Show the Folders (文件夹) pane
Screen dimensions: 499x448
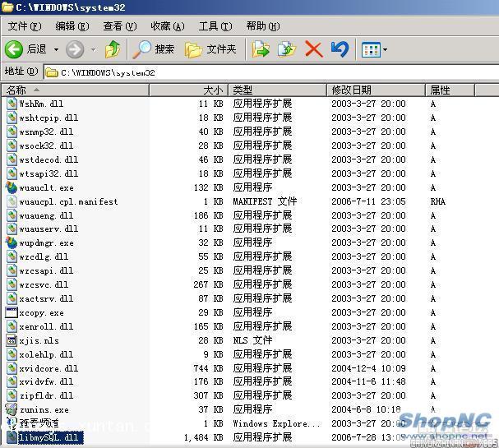pyautogui.click(x=210, y=49)
